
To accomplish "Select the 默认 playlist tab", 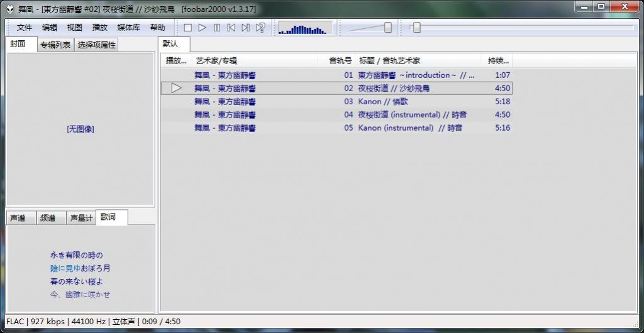I will (x=174, y=44).
